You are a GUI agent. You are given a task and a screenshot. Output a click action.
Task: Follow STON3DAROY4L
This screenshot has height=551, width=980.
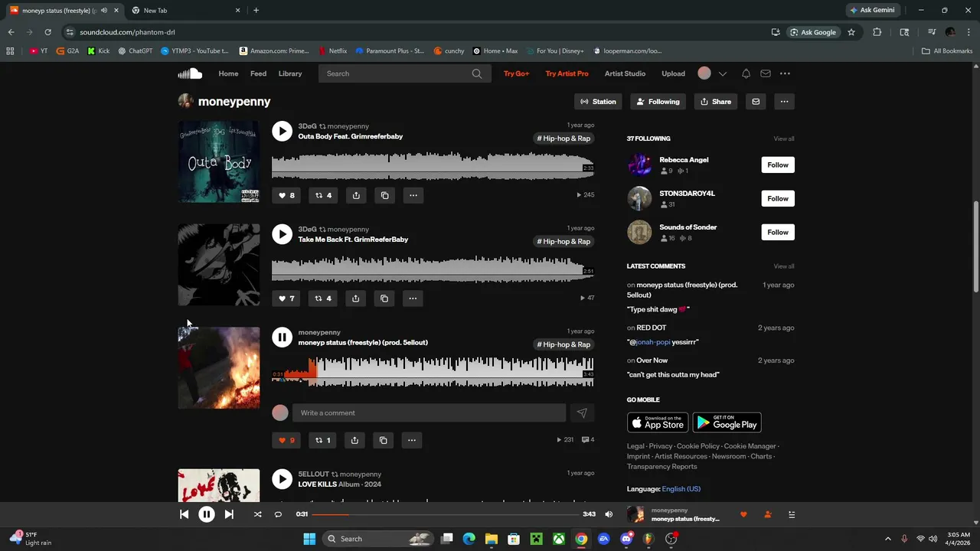778,199
